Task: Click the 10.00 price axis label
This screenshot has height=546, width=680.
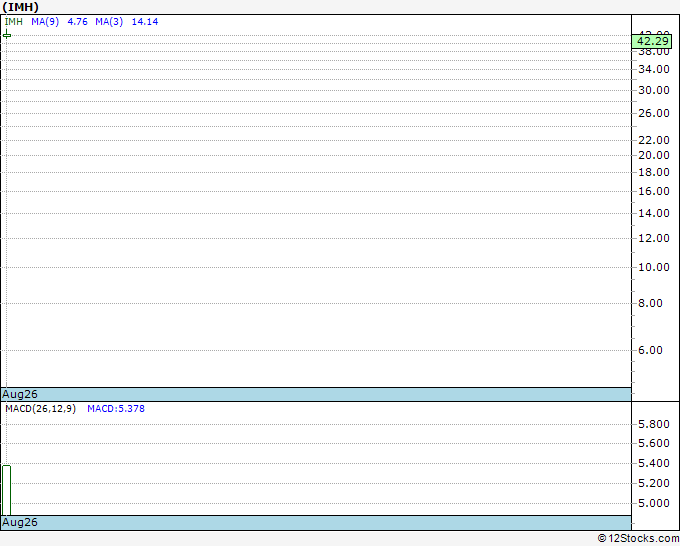Action: tap(654, 267)
